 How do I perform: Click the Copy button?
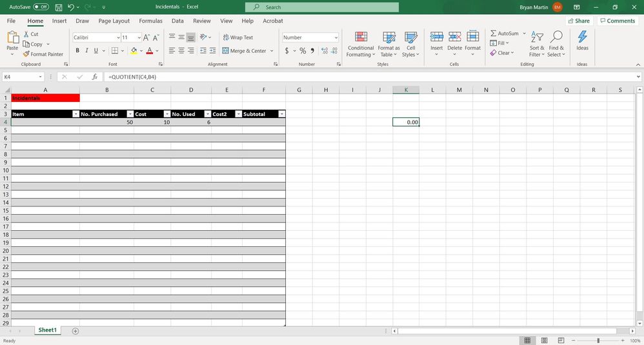(x=32, y=44)
